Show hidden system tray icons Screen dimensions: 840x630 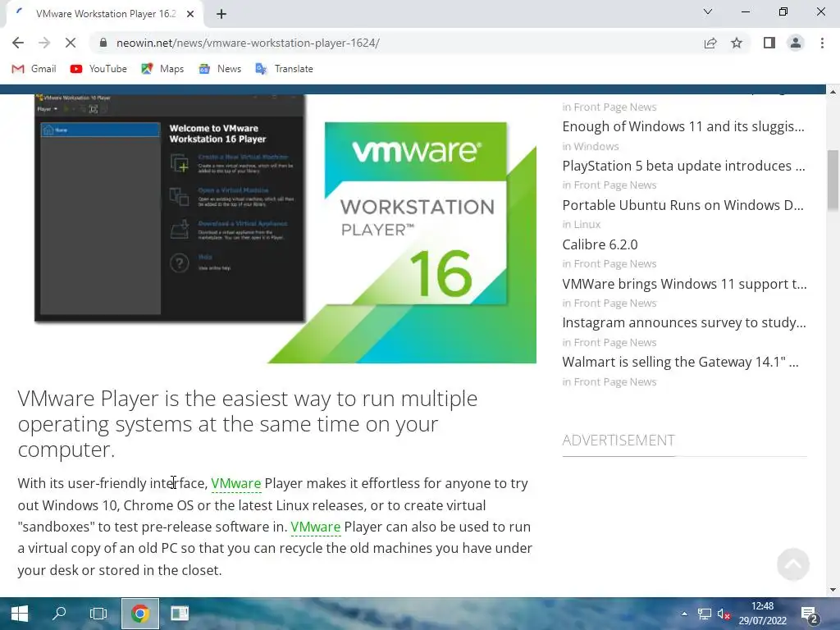coord(684,614)
